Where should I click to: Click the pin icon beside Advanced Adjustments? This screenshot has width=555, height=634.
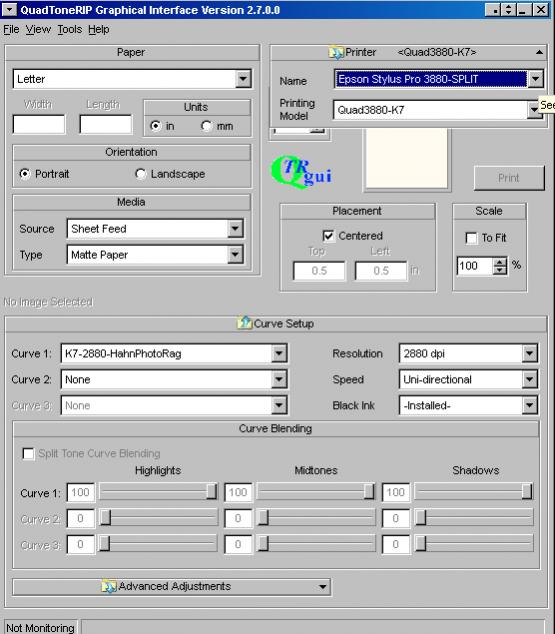pyautogui.click(x=108, y=587)
